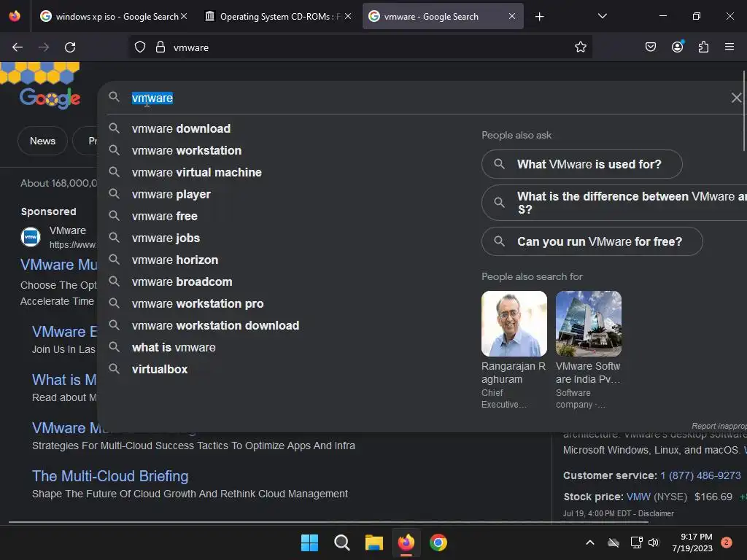
Task: Open the tracking protection shield icon
Action: (x=139, y=47)
